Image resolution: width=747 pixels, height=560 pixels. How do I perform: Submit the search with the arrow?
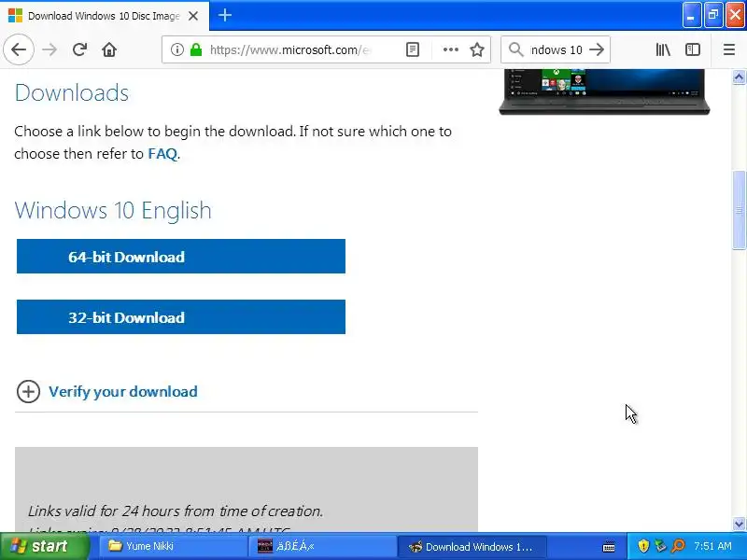click(x=597, y=49)
